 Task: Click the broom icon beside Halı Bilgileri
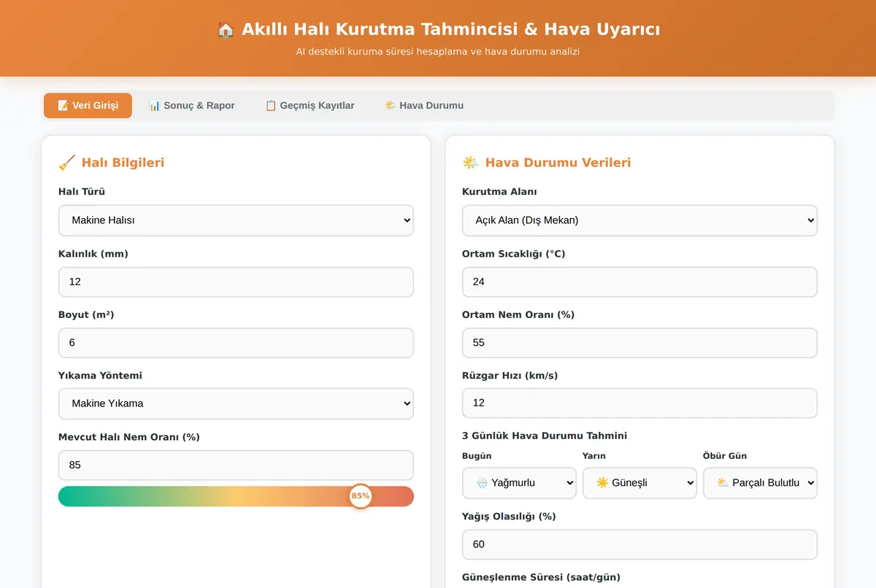coord(66,163)
